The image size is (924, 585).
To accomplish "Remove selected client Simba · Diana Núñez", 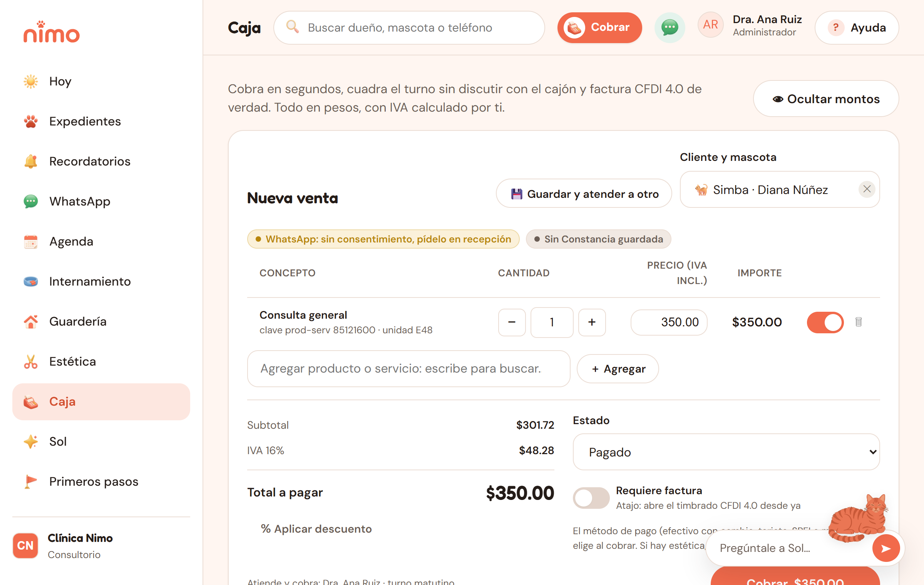I will (867, 189).
